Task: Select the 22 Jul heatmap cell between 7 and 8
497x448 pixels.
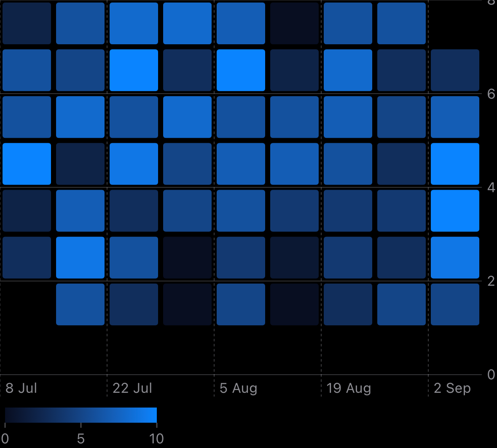Action: coord(134,24)
